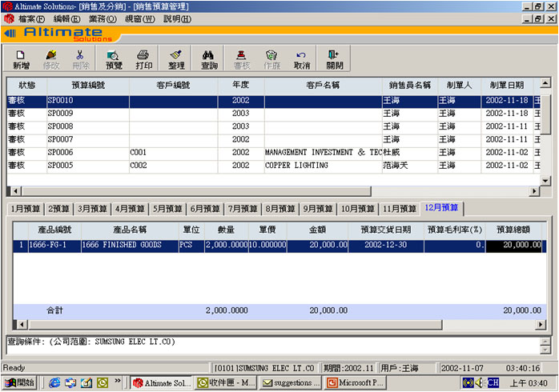The height and width of the screenshot is (392, 559).
Task: Click the 客戶名稱 column header
Action: coord(323,85)
